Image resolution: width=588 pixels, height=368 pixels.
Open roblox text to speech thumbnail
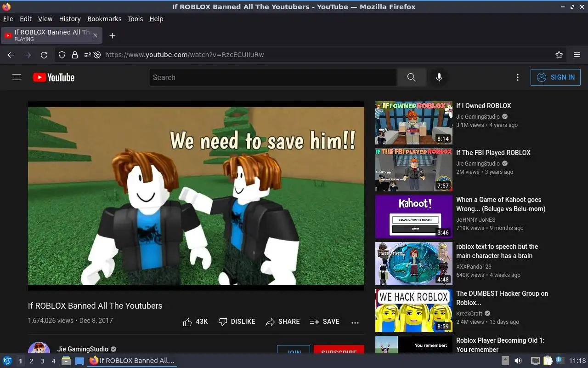point(414,264)
